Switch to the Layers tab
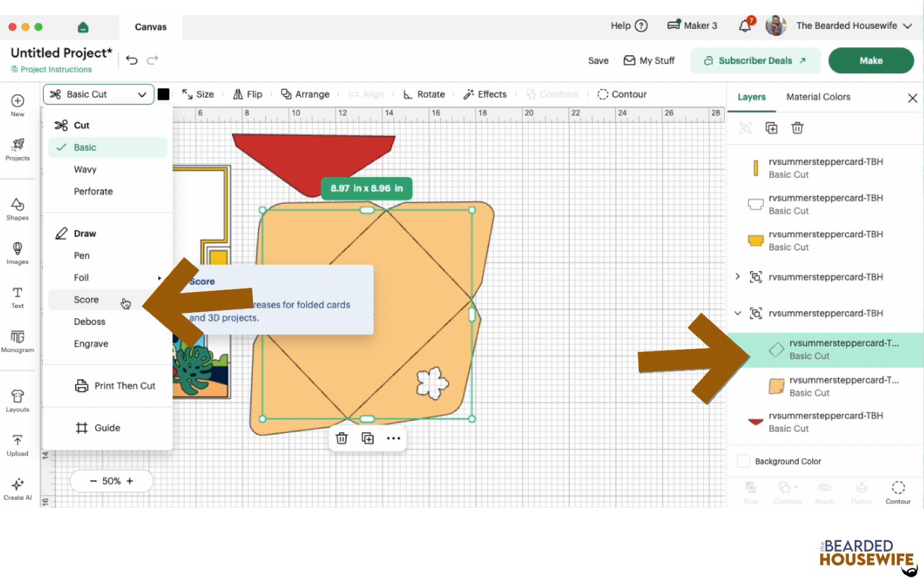The width and height of the screenshot is (924, 587). pyautogui.click(x=751, y=97)
